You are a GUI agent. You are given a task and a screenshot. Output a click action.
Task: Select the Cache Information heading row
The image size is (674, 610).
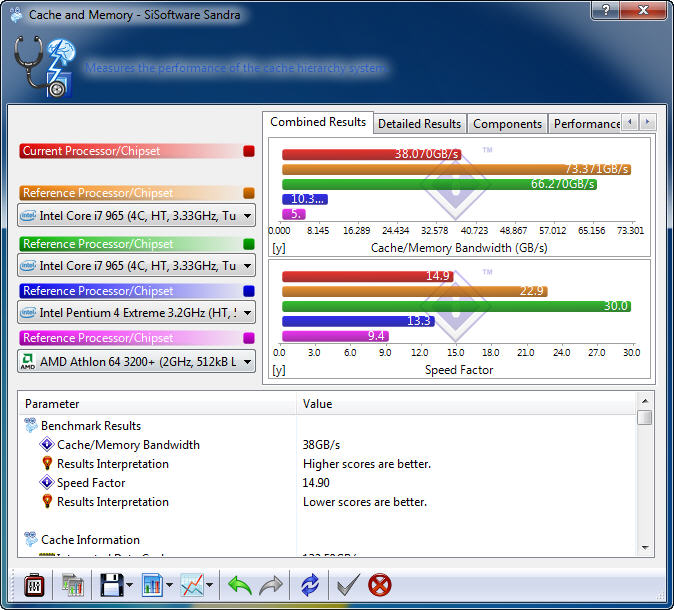329,539
